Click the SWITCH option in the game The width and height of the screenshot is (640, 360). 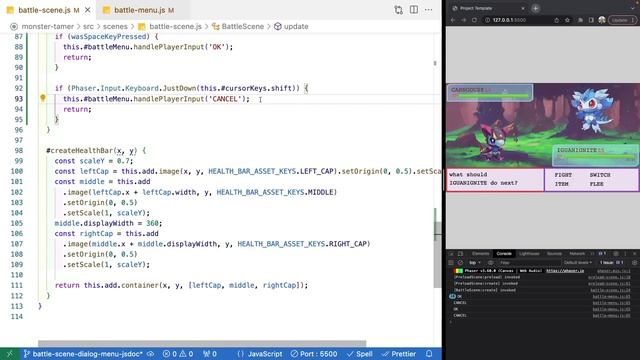(x=600, y=175)
